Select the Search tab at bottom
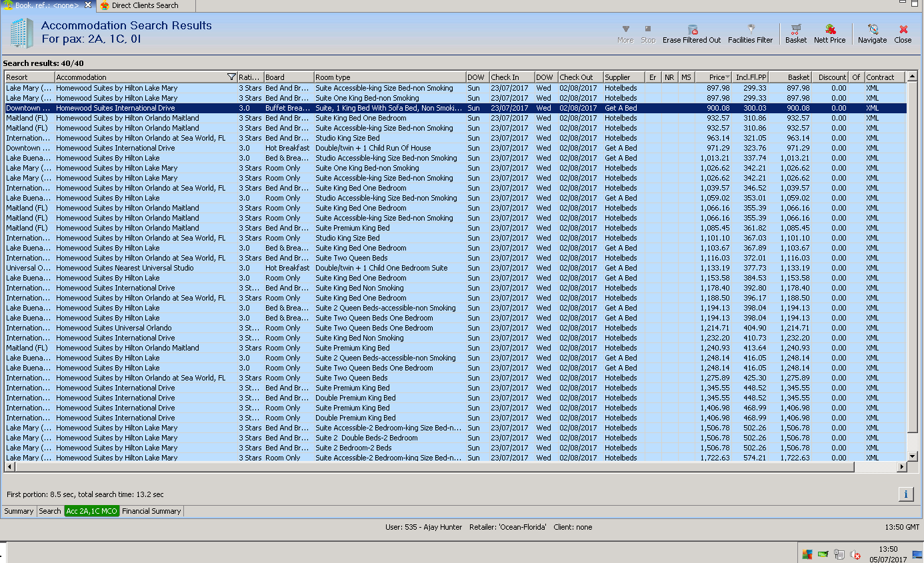Viewport: 924px width, 563px height. 50,511
